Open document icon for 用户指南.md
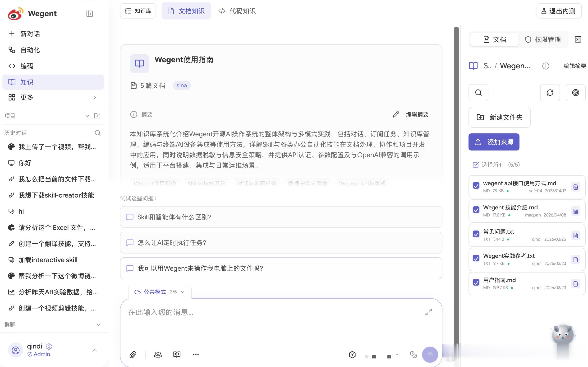This screenshot has height=367, width=588. click(576, 284)
